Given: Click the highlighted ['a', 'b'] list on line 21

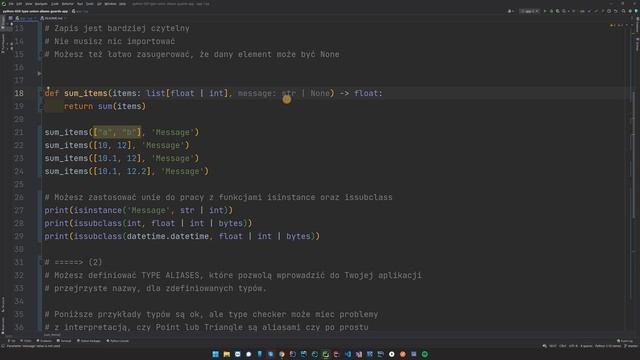Looking at the screenshot, I should coord(117,132).
